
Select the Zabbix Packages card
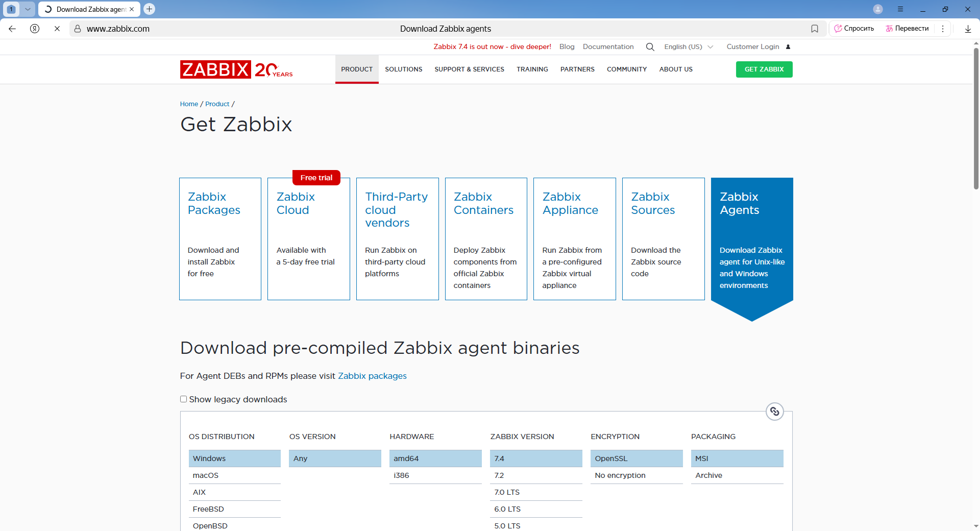[220, 239]
